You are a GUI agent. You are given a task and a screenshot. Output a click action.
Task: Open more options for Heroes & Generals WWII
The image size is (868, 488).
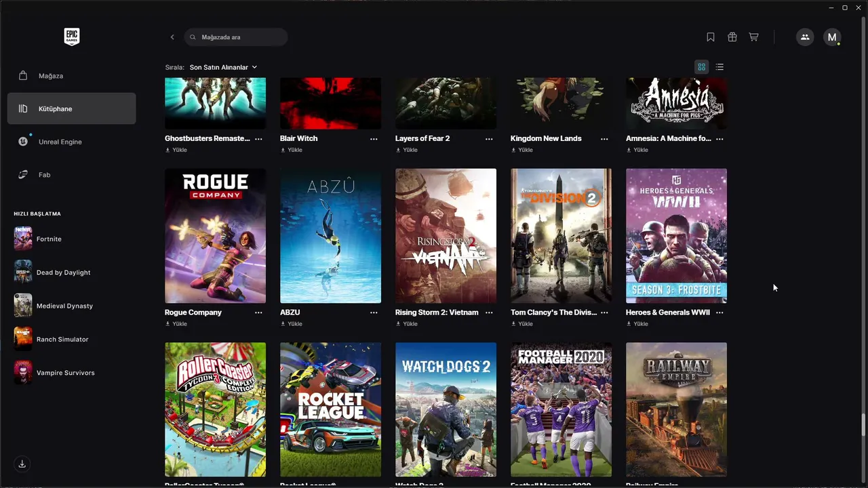click(719, 312)
